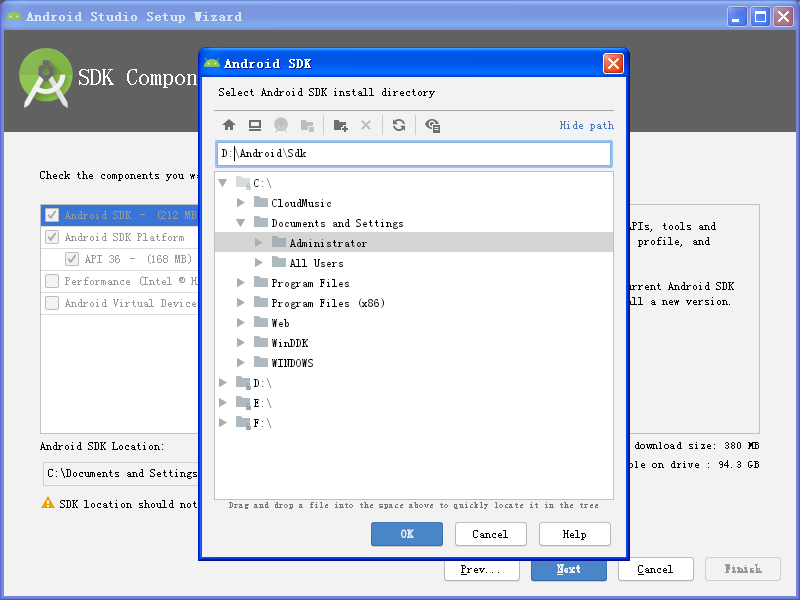Refresh the directory tree
The width and height of the screenshot is (800, 600).
399,125
